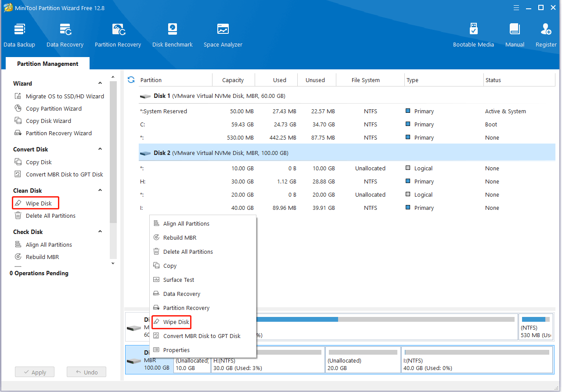The image size is (562, 392).
Task: Select I:(NTFS) block in disk map
Action: point(477,360)
